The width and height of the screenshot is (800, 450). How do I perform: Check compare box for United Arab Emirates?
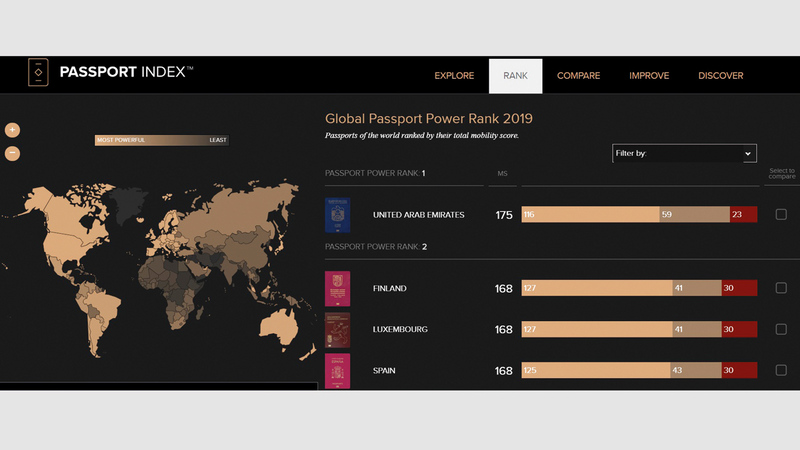(781, 214)
